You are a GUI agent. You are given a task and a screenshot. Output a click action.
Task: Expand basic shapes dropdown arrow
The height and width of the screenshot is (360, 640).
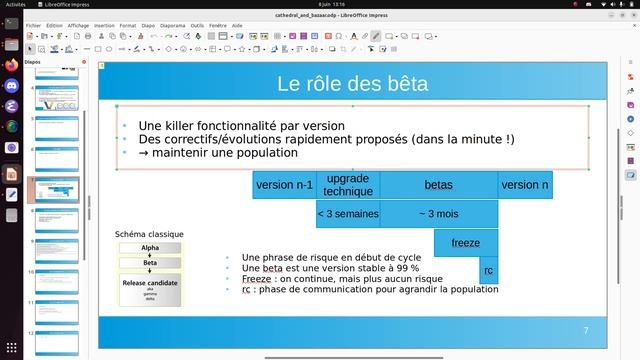[176, 49]
